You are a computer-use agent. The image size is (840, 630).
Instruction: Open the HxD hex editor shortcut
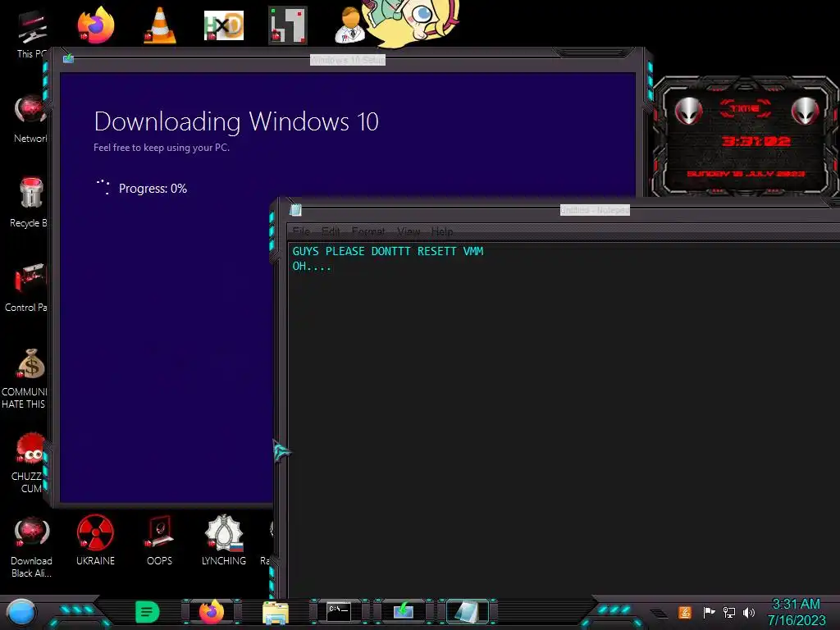click(x=224, y=25)
